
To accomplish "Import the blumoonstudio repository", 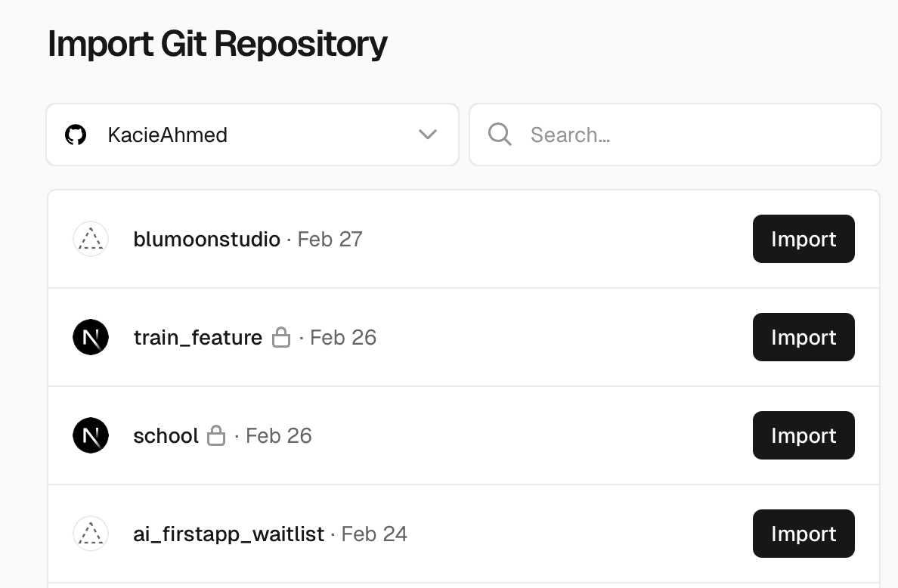I will (804, 239).
